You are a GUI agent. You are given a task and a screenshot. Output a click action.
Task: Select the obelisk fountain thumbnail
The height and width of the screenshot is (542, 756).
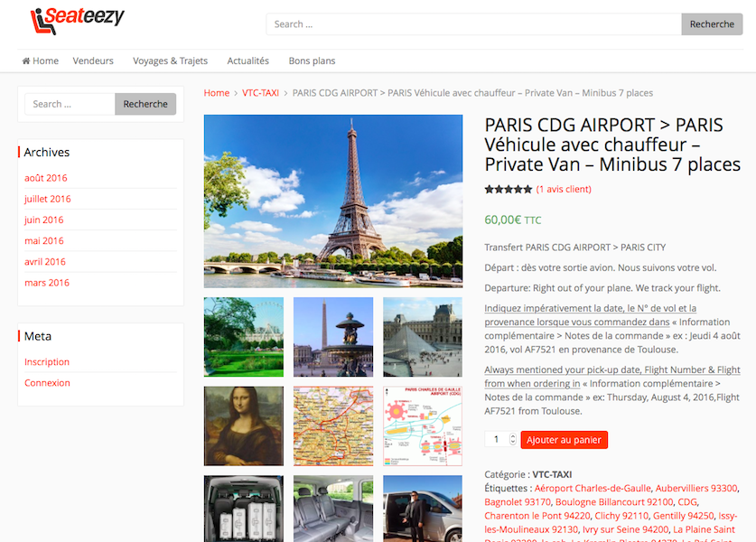[333, 337]
